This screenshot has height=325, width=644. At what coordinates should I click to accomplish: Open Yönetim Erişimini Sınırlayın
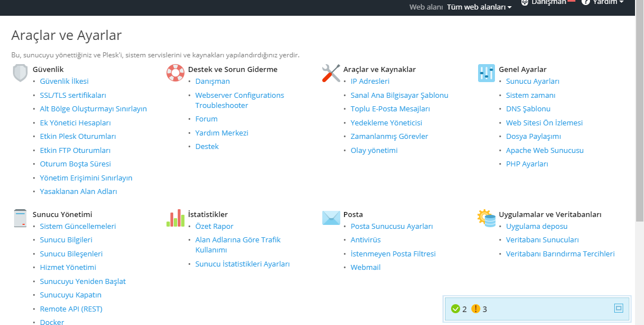(x=86, y=178)
